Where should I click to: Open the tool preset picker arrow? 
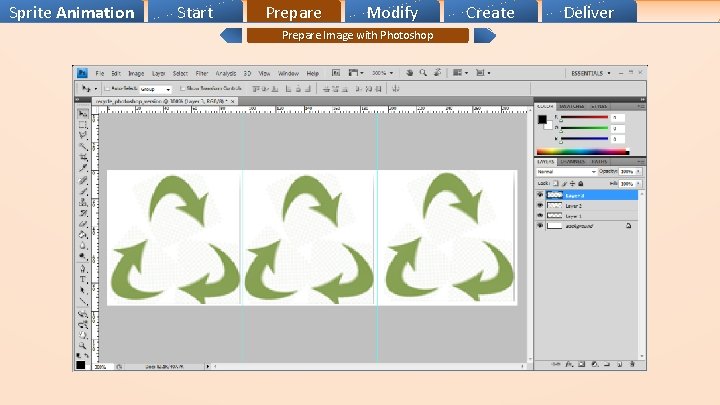click(x=96, y=89)
